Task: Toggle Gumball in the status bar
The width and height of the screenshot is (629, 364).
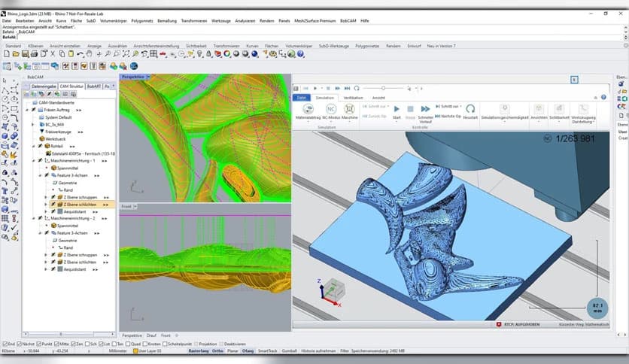Action: [289, 350]
